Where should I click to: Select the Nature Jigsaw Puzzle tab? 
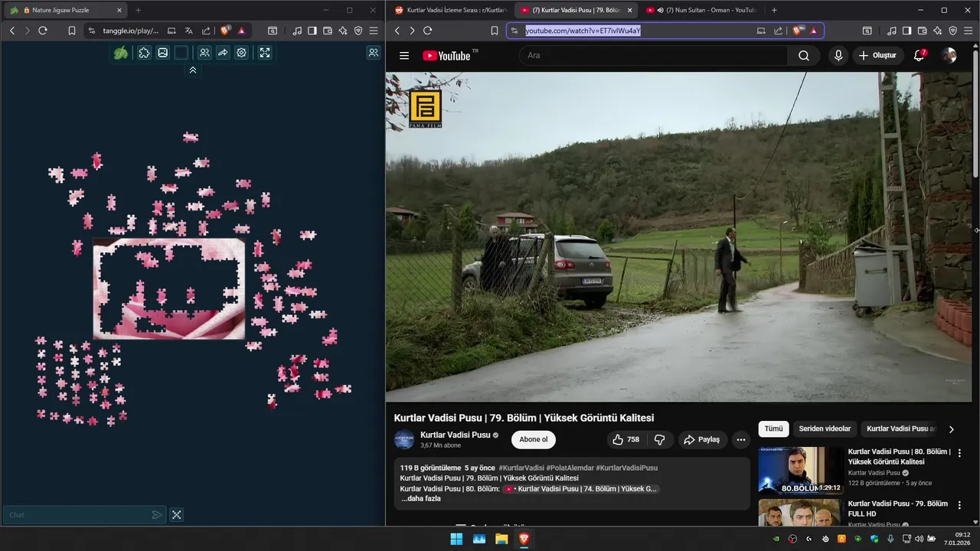point(65,10)
